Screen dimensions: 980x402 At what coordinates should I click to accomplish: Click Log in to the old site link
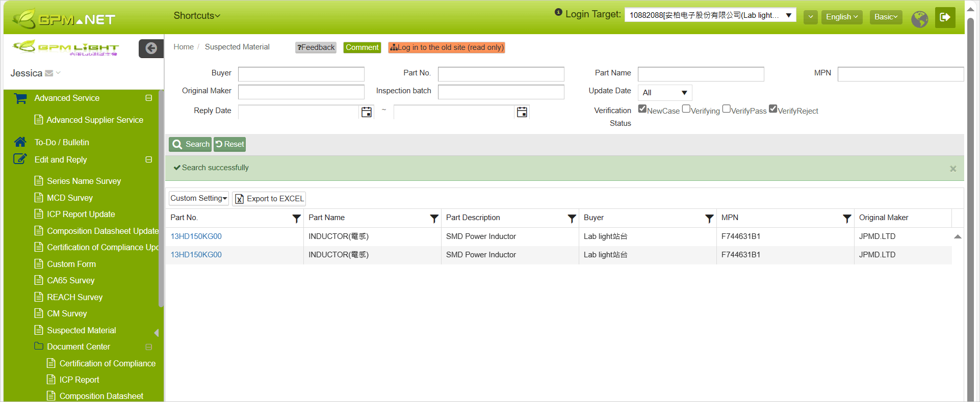point(447,47)
